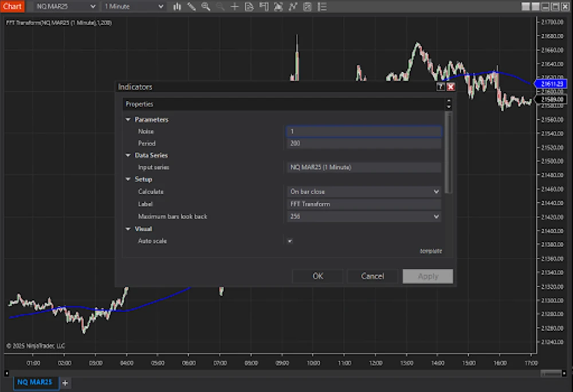This screenshot has height=392, width=573.
Task: Click the help question mark in Indicators dialog
Action: (440, 87)
